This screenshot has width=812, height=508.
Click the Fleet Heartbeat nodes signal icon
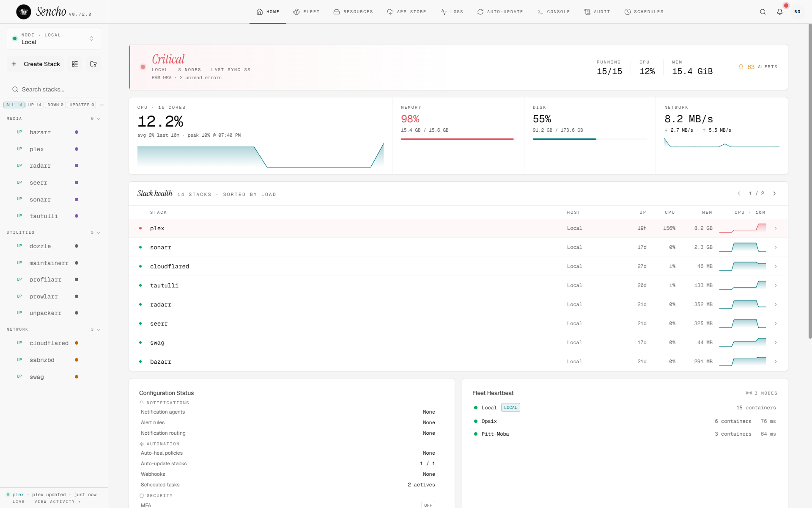point(749,393)
